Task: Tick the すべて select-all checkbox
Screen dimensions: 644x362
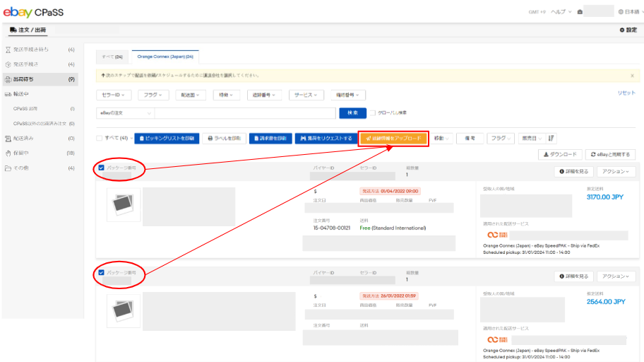Action: pyautogui.click(x=100, y=139)
